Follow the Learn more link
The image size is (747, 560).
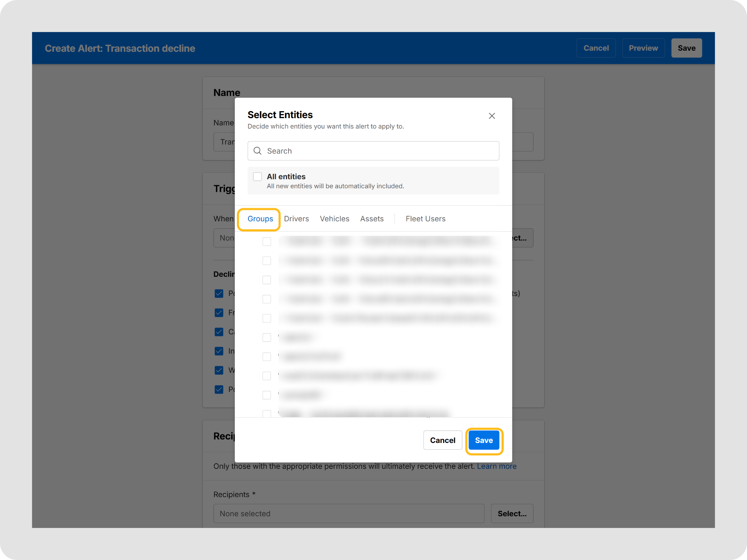(496, 466)
